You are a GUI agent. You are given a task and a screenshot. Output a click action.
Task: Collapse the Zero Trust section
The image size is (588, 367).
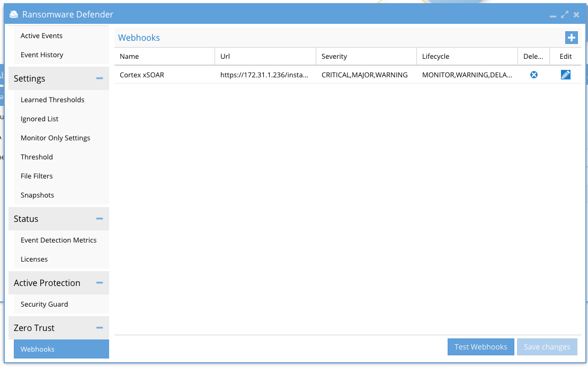click(x=99, y=328)
